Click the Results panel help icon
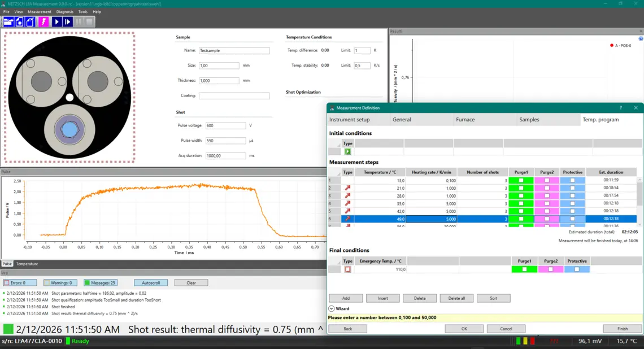The width and height of the screenshot is (644, 349). tap(641, 38)
